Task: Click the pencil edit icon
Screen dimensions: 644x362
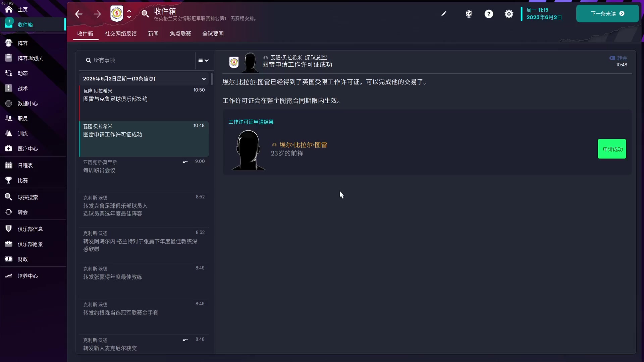Action: 444,14
